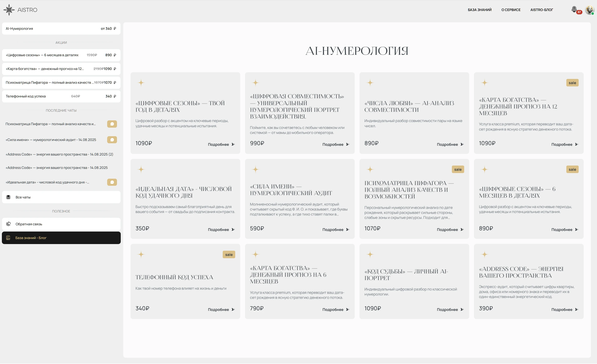Click star icon on Телефонный код успеха card

(141, 255)
